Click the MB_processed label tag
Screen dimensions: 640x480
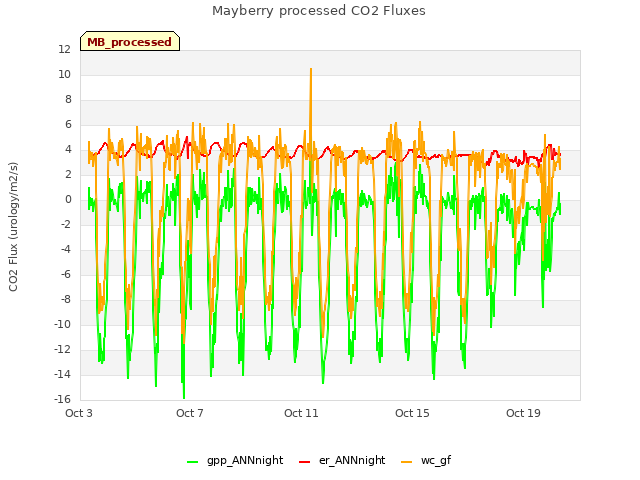pos(130,41)
